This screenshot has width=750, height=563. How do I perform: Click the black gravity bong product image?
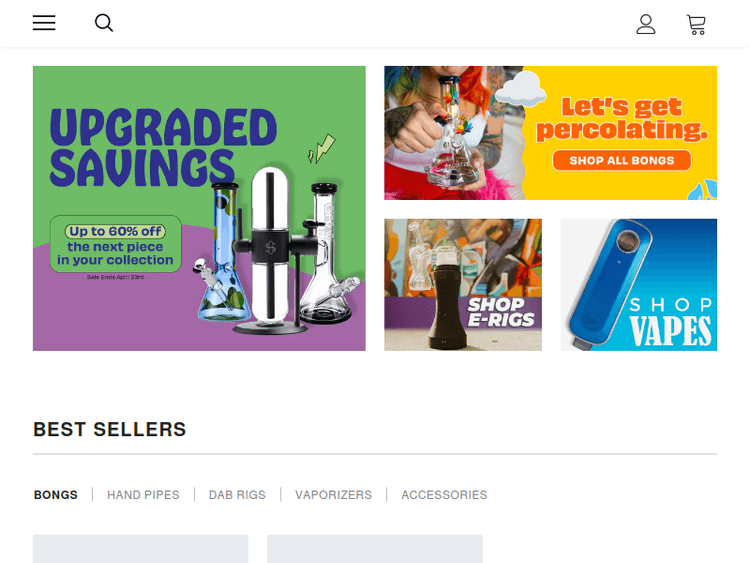point(271,251)
